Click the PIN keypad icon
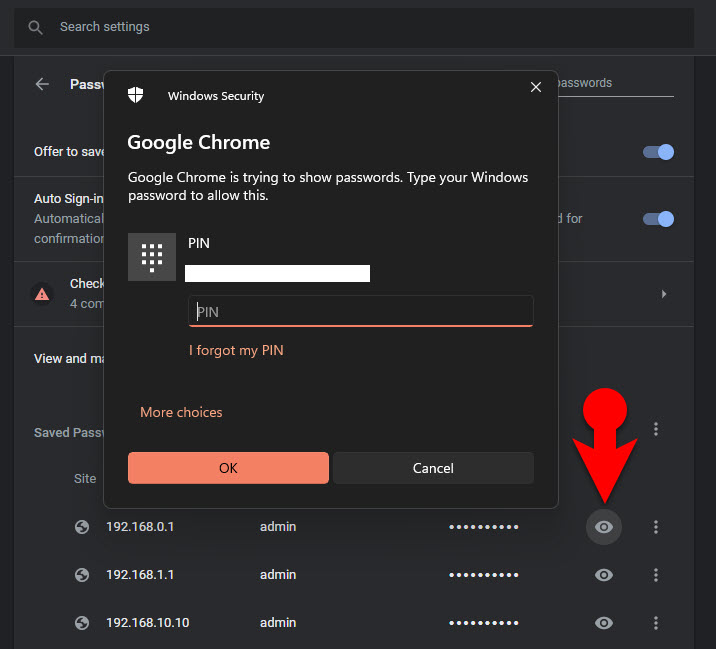 click(x=152, y=257)
